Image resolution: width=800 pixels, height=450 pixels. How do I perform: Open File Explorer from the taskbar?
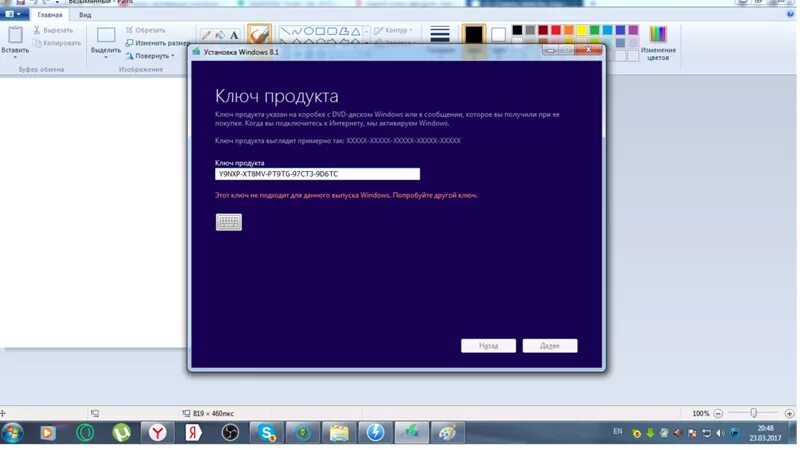pyautogui.click(x=339, y=433)
